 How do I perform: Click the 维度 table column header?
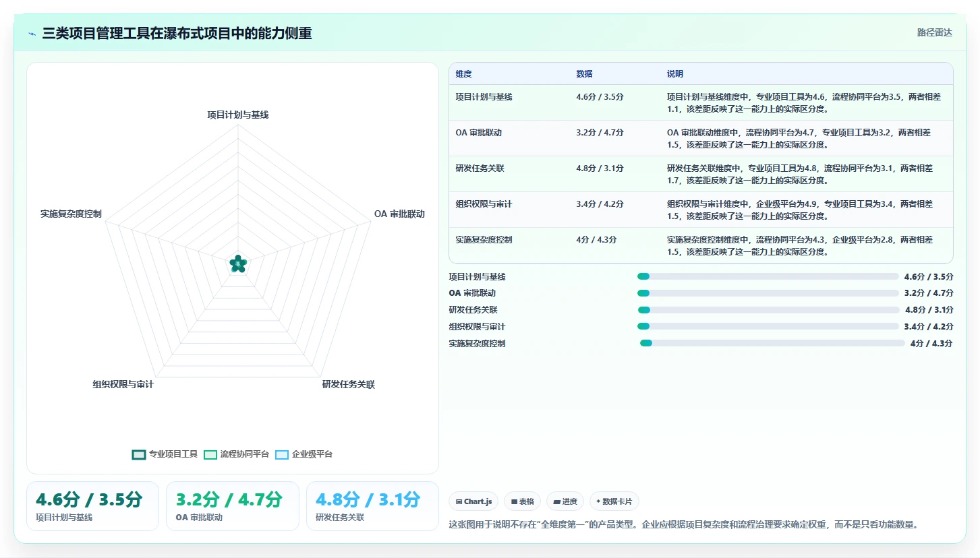(463, 73)
